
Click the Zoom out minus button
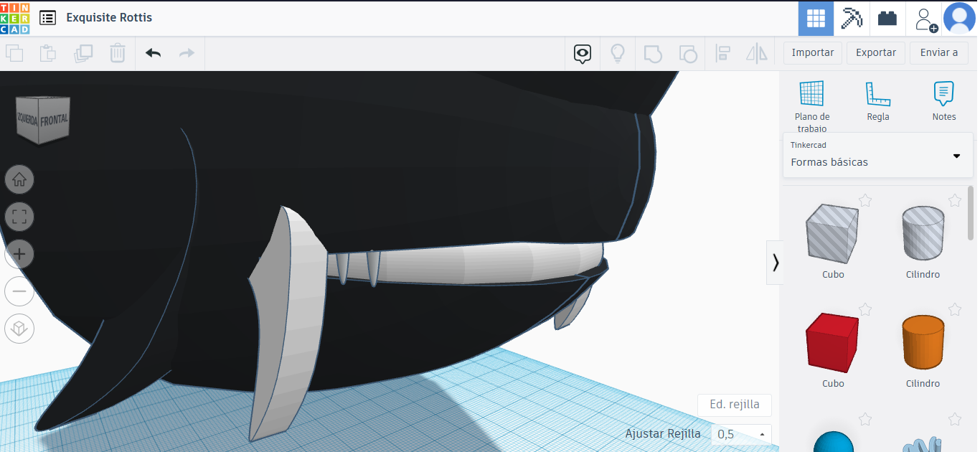point(19,291)
